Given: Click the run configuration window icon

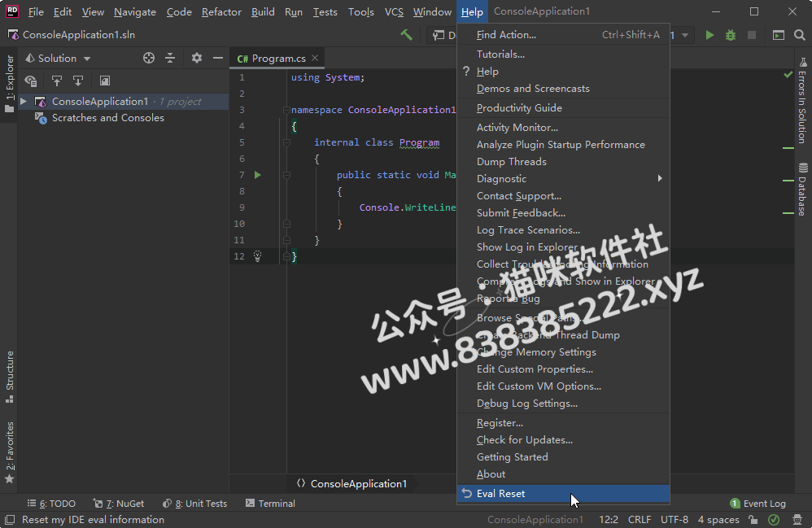Looking at the screenshot, I should pyautogui.click(x=779, y=35).
